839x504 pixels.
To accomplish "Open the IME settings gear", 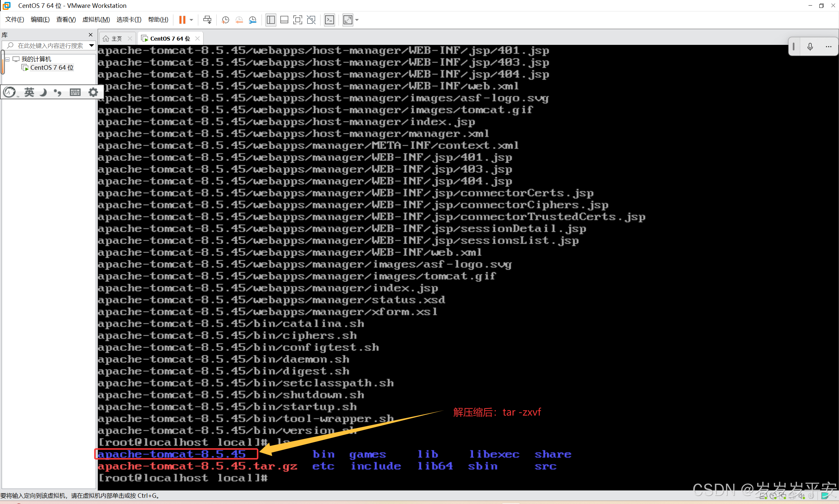I will pyautogui.click(x=93, y=92).
